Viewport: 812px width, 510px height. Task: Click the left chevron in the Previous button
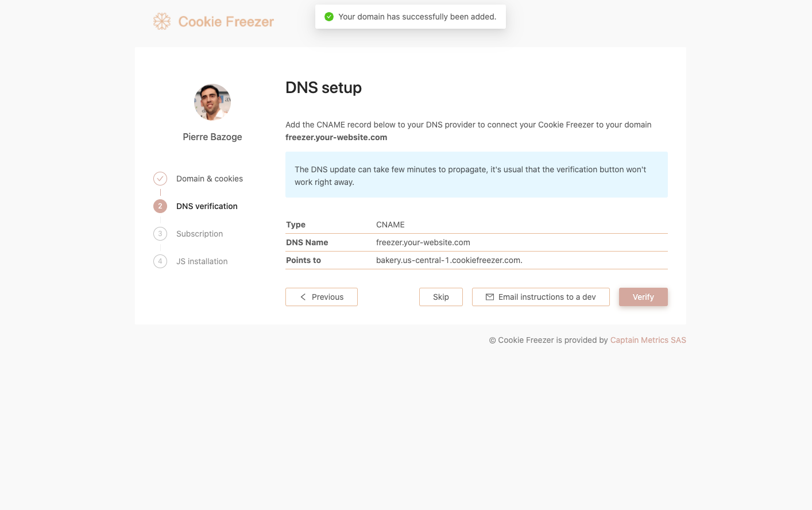(x=303, y=297)
